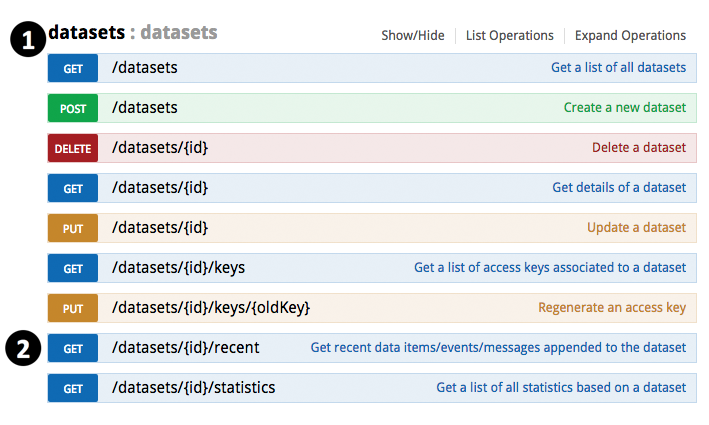Image resolution: width=709 pixels, height=425 pixels.
Task: Click List Operations link
Action: (509, 35)
